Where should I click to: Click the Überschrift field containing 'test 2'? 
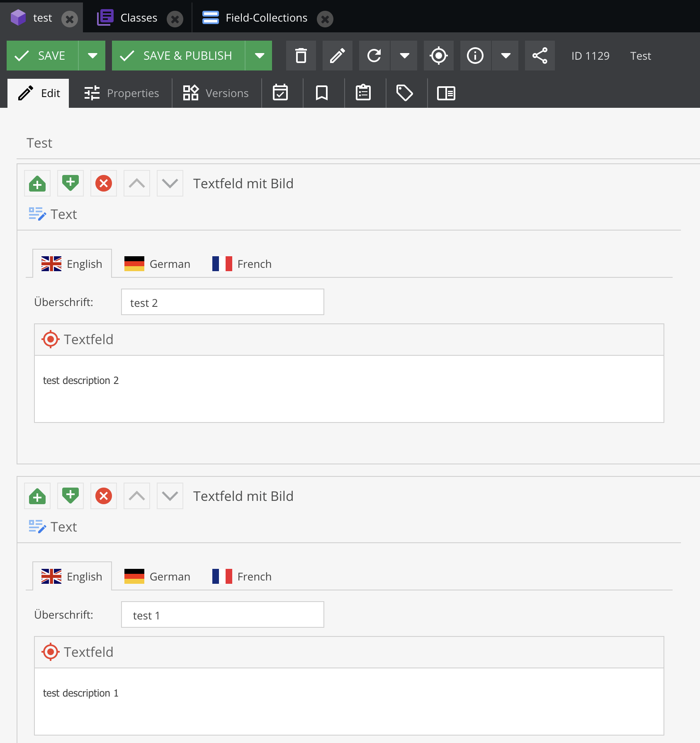coord(223,302)
